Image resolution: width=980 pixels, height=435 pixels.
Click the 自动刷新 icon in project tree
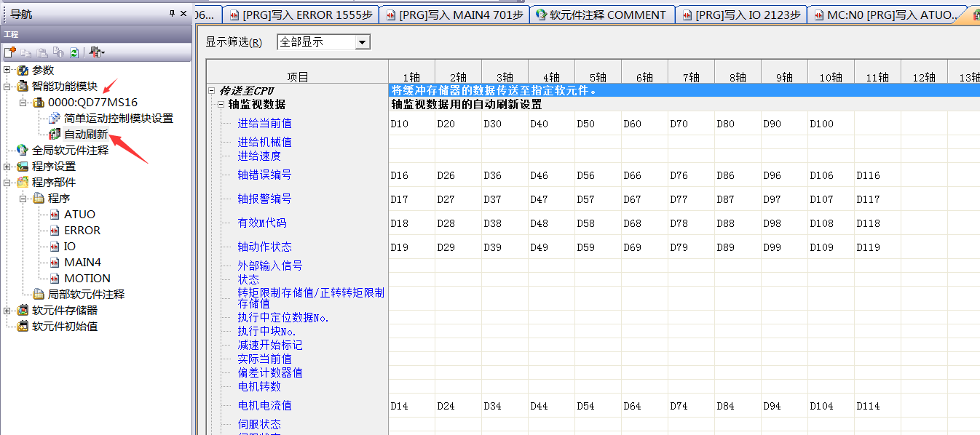pos(55,134)
